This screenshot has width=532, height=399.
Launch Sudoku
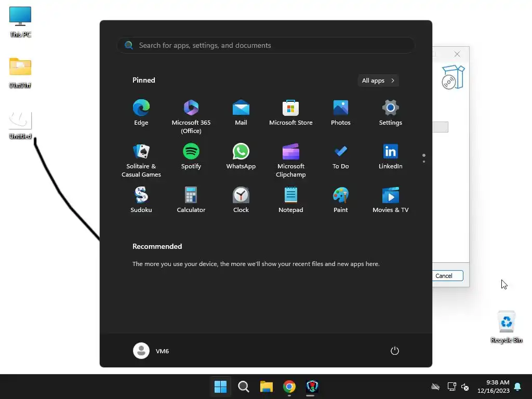[141, 200]
